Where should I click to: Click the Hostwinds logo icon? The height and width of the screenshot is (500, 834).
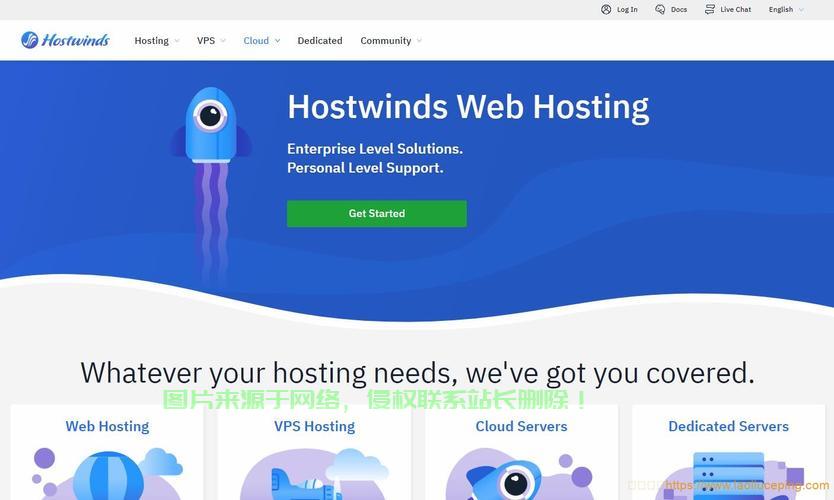tap(30, 40)
